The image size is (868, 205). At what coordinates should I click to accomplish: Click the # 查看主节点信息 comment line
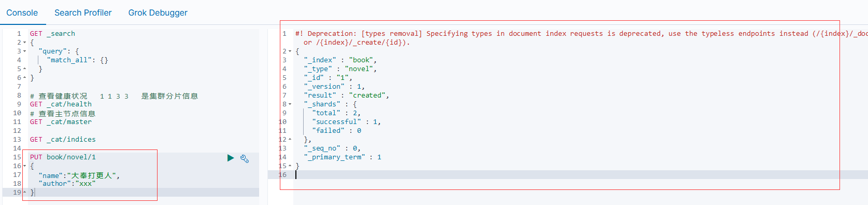tap(63, 114)
